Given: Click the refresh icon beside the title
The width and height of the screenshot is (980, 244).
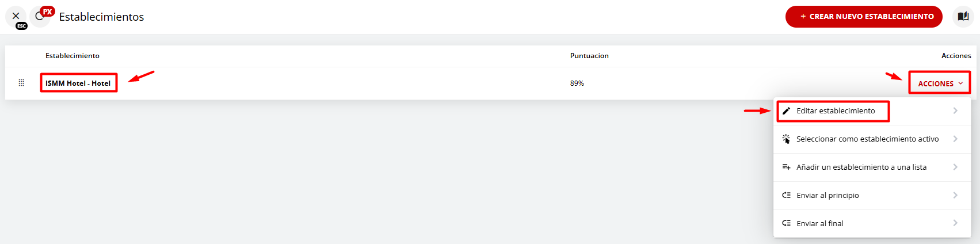Looking at the screenshot, I should coord(40,16).
